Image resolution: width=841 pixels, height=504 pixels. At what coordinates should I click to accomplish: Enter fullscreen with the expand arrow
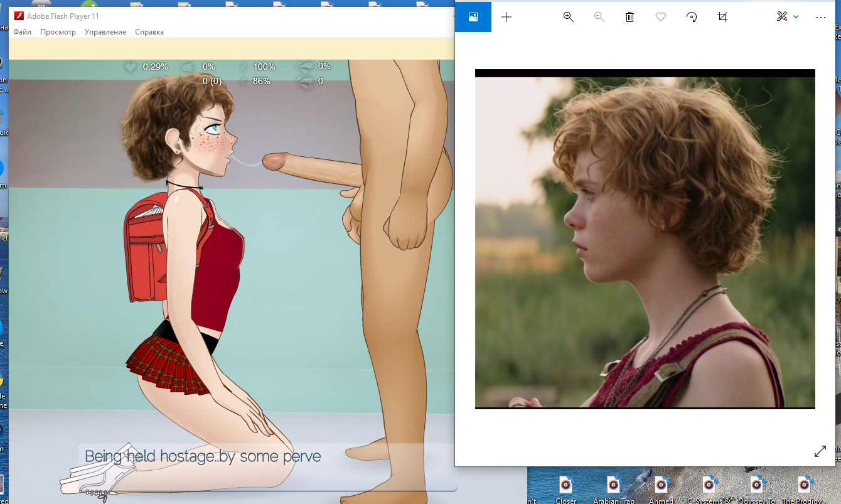[x=820, y=451]
